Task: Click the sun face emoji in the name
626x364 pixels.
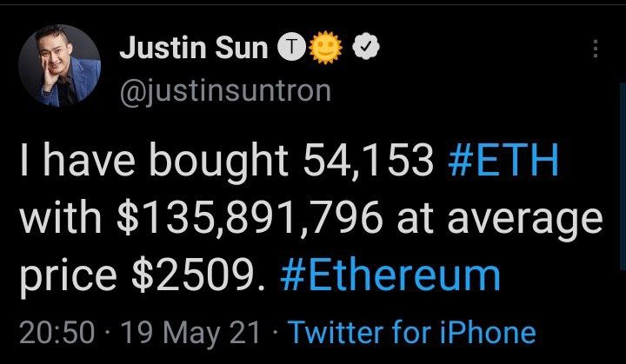Action: tap(326, 48)
